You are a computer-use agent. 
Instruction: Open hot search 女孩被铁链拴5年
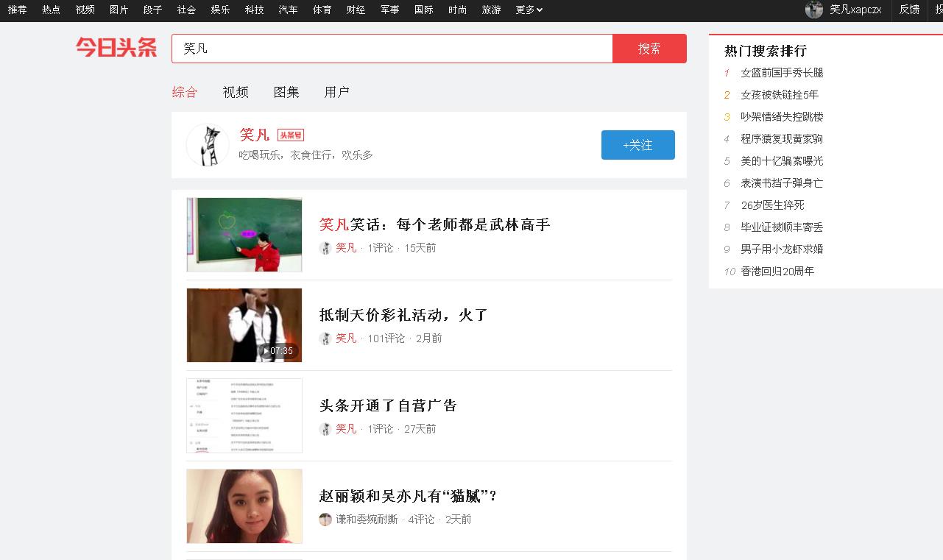(x=780, y=95)
